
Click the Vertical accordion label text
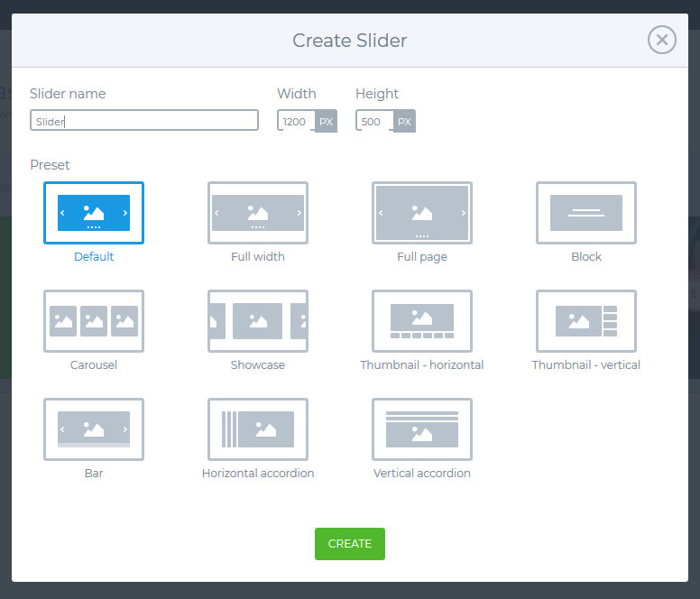pos(422,473)
